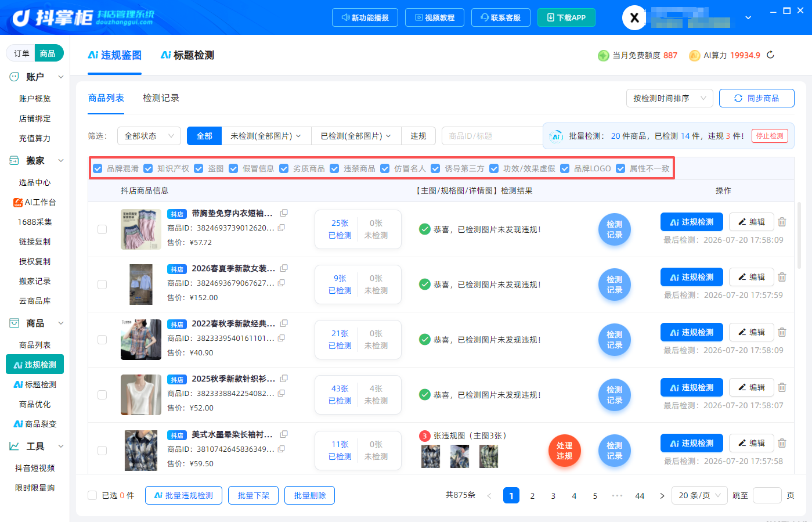Image resolution: width=812 pixels, height=522 pixels.
Task: Switch to the 订单 segment
Action: 21,53
